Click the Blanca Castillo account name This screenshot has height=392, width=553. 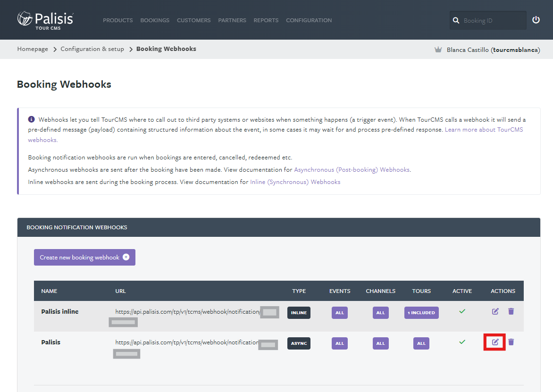(x=493, y=50)
